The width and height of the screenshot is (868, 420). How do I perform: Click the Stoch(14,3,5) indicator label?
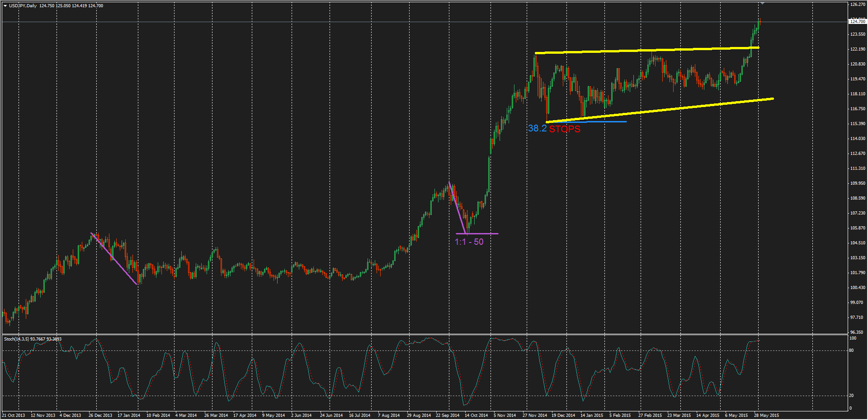point(33,339)
